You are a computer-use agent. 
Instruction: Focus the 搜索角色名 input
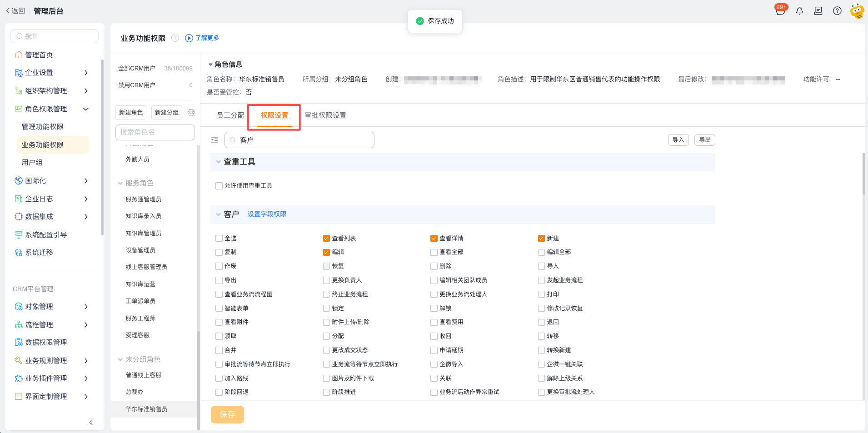coord(155,132)
